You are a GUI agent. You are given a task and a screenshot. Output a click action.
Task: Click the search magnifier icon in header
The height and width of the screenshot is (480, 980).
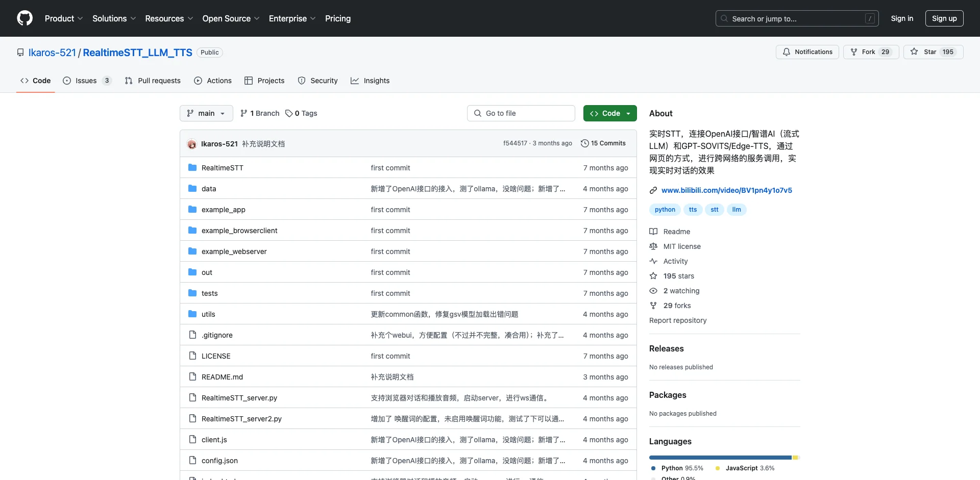724,18
